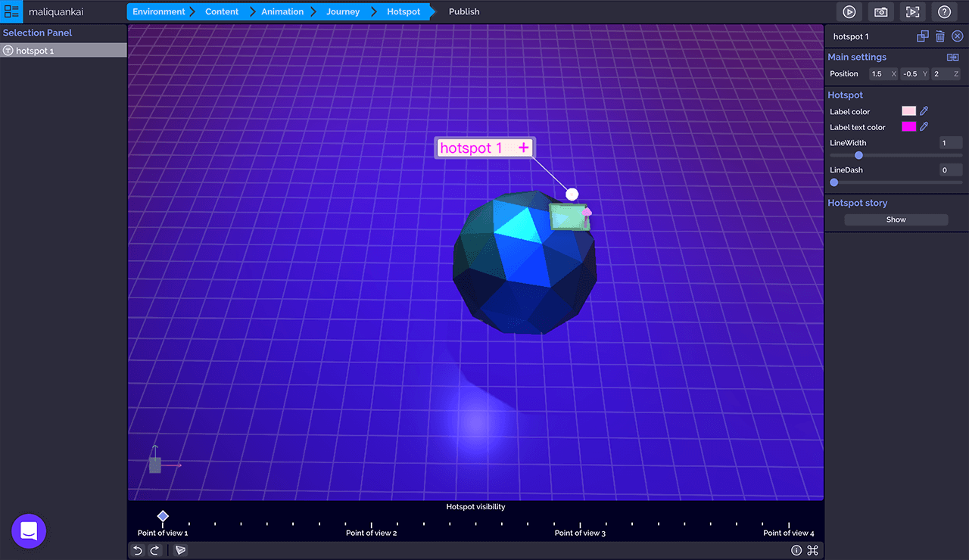
Task: Open the help question mark icon
Action: tap(944, 12)
